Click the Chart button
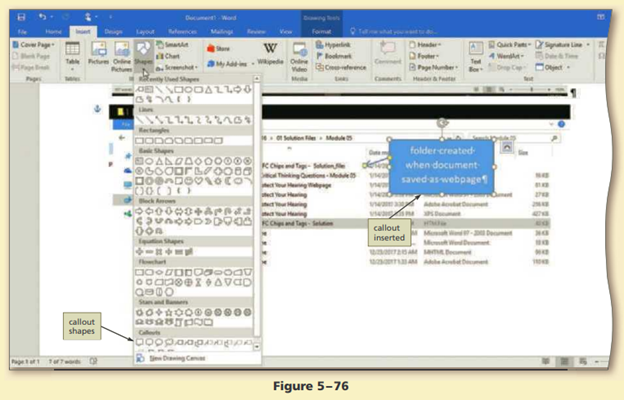 tap(168, 56)
